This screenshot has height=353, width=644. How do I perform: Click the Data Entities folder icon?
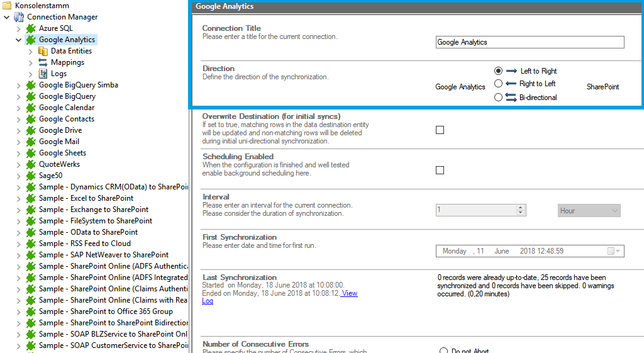[43, 51]
